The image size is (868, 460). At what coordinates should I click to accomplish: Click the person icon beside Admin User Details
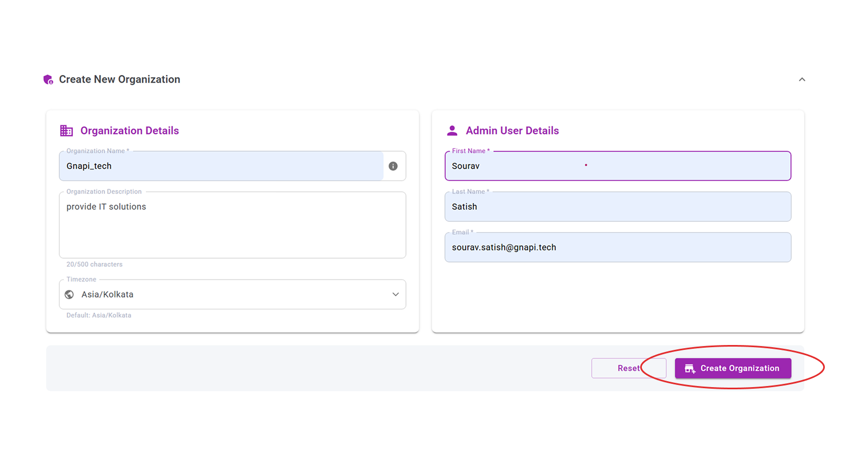452,131
